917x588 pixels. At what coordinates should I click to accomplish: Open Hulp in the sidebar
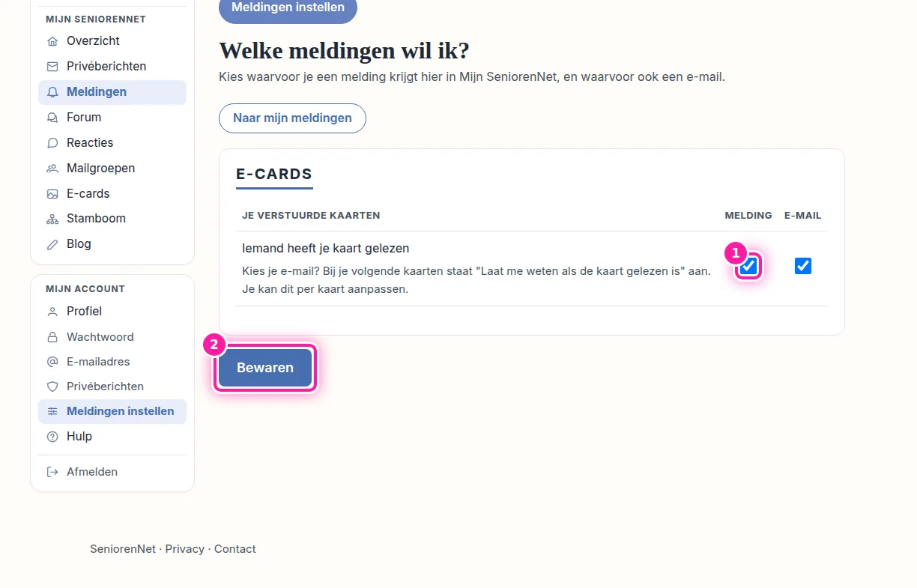pyautogui.click(x=112, y=437)
